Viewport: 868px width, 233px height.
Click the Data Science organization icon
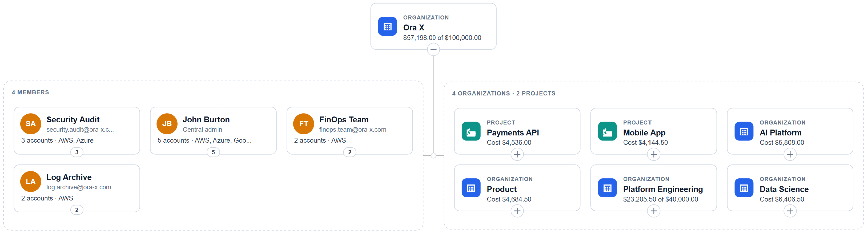744,188
